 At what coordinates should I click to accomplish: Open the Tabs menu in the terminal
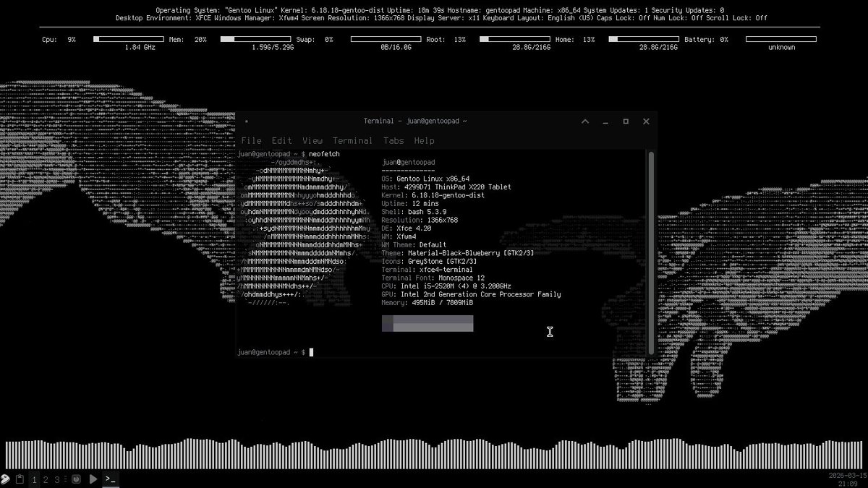pyautogui.click(x=393, y=140)
